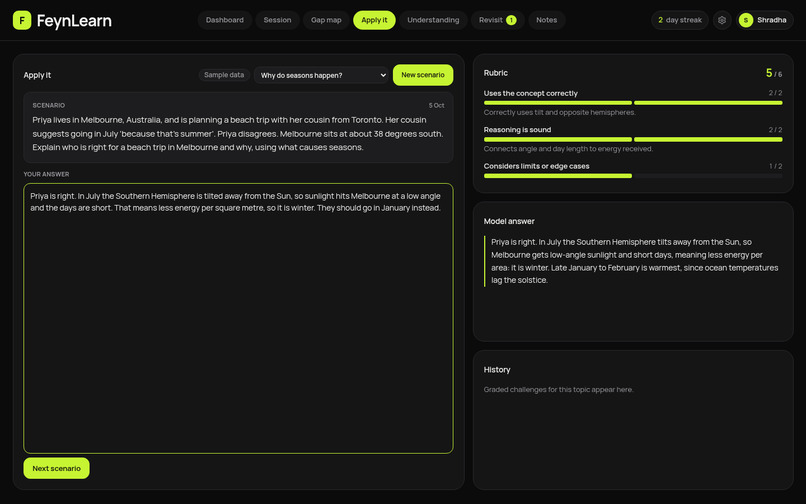This screenshot has width=806, height=504.
Task: Click the 2 day streak indicator
Action: pyautogui.click(x=680, y=20)
